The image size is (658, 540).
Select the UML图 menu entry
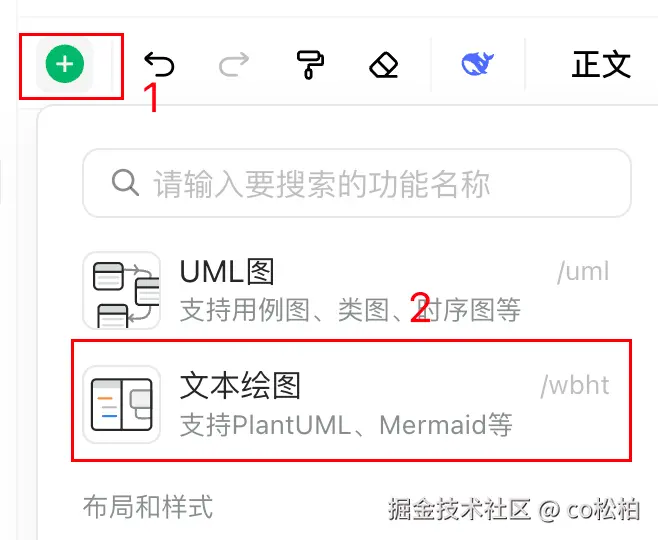pyautogui.click(x=347, y=290)
